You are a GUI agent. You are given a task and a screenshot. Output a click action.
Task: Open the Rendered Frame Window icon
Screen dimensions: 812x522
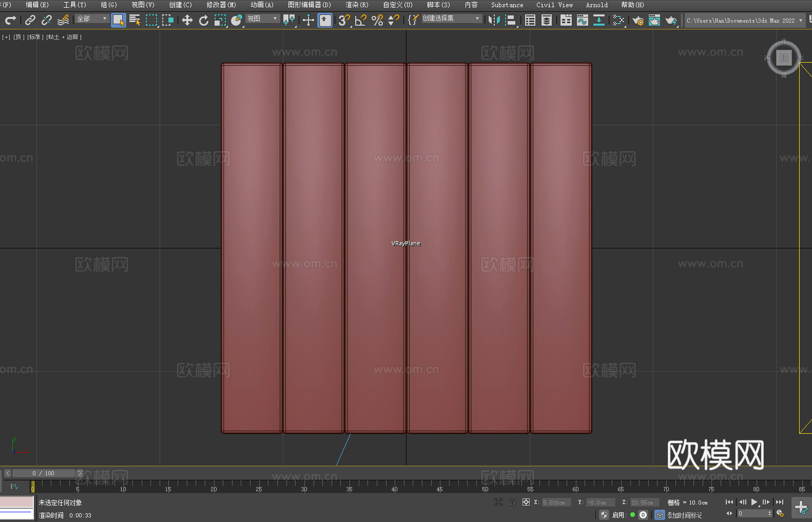(654, 20)
